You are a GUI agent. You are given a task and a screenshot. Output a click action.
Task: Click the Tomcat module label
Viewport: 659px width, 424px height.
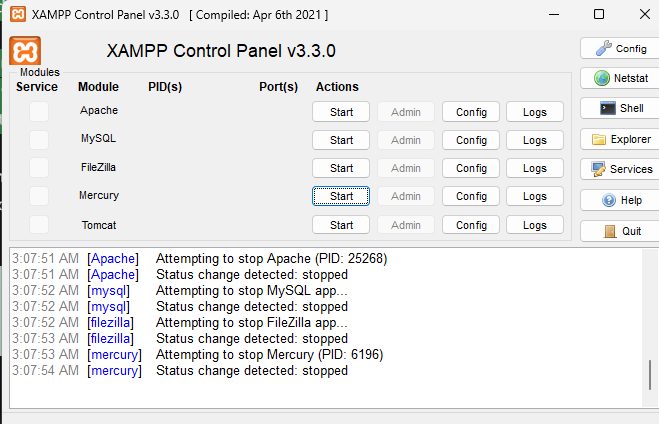[x=99, y=225]
